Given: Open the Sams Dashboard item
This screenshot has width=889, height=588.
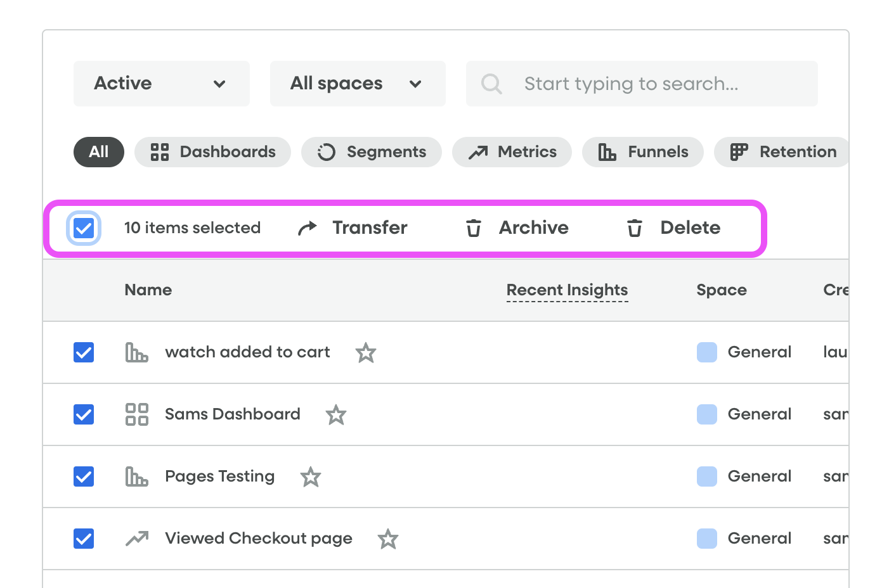Looking at the screenshot, I should 232,414.
